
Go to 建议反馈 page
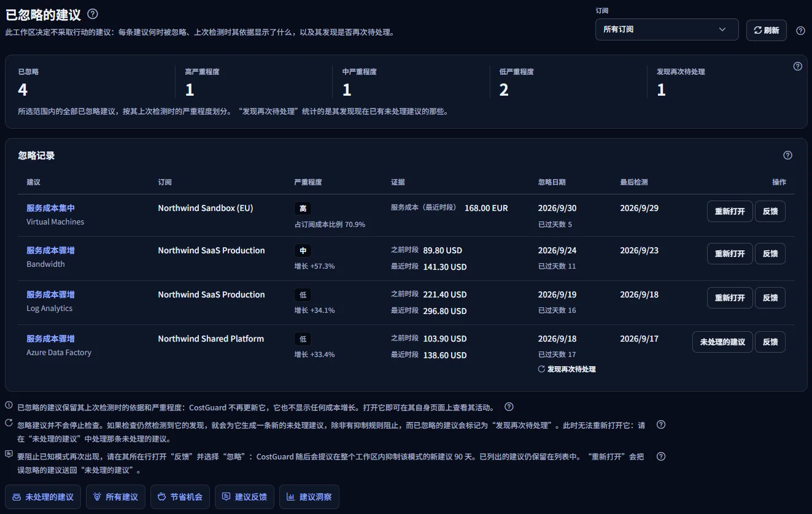(244, 497)
